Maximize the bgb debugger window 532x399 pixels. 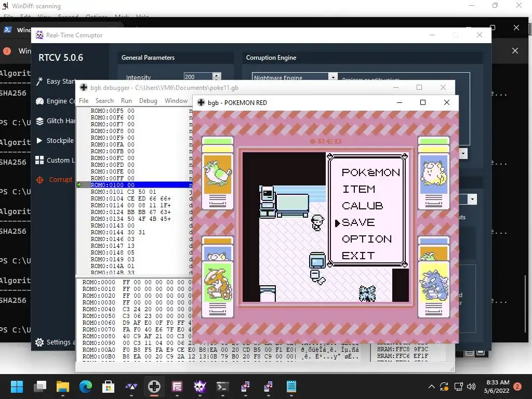tap(419, 87)
